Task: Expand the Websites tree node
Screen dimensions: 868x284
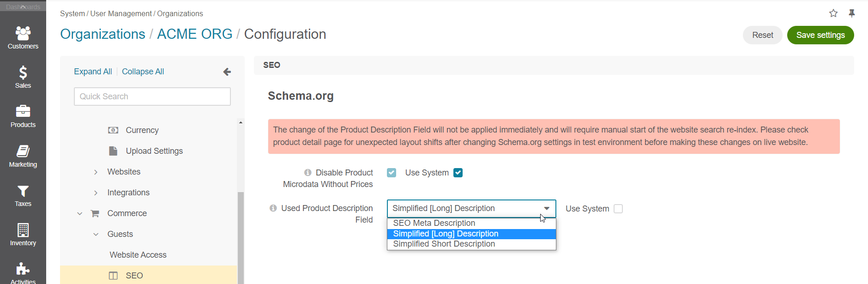Action: (x=96, y=172)
